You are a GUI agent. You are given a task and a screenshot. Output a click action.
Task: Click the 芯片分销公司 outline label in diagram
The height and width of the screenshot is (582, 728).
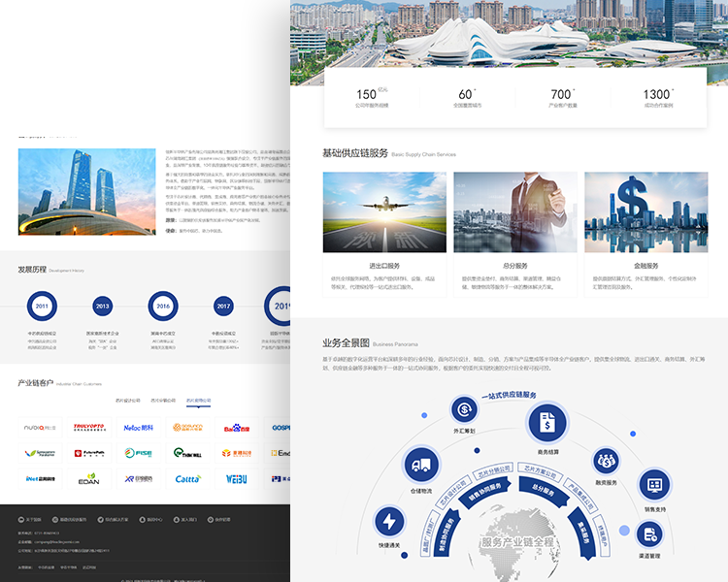click(494, 472)
